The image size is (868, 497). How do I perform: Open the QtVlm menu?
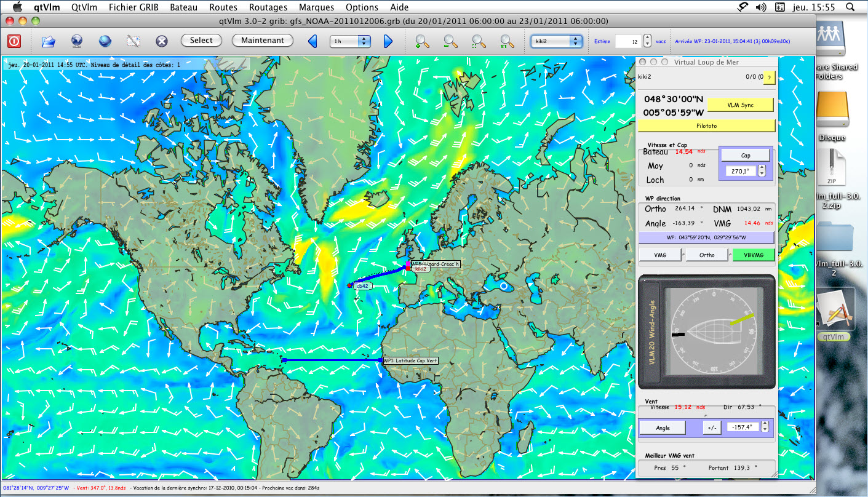pos(84,7)
